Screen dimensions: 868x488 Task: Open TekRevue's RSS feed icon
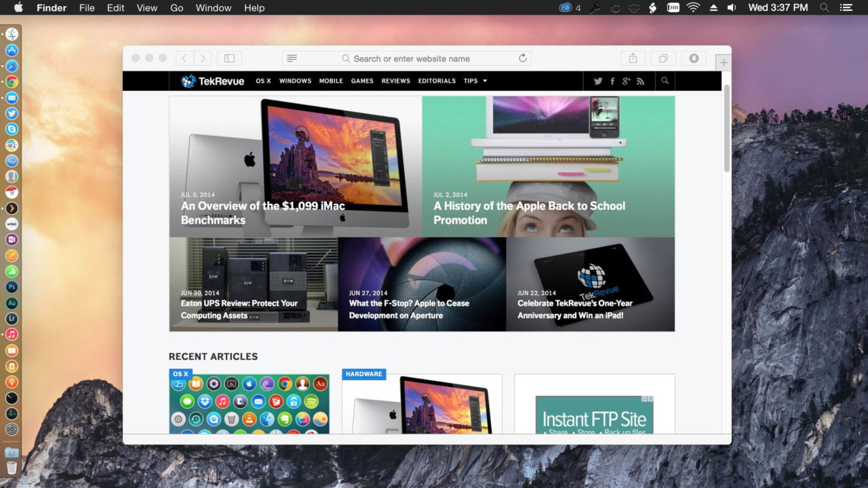click(x=640, y=81)
